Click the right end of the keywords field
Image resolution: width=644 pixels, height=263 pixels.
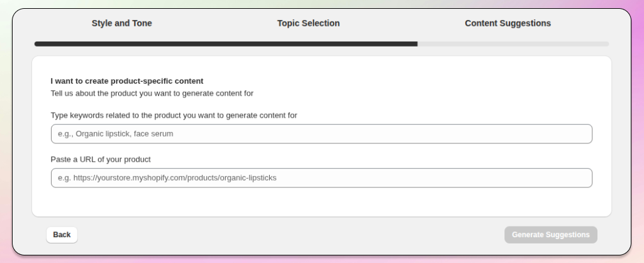click(x=579, y=133)
